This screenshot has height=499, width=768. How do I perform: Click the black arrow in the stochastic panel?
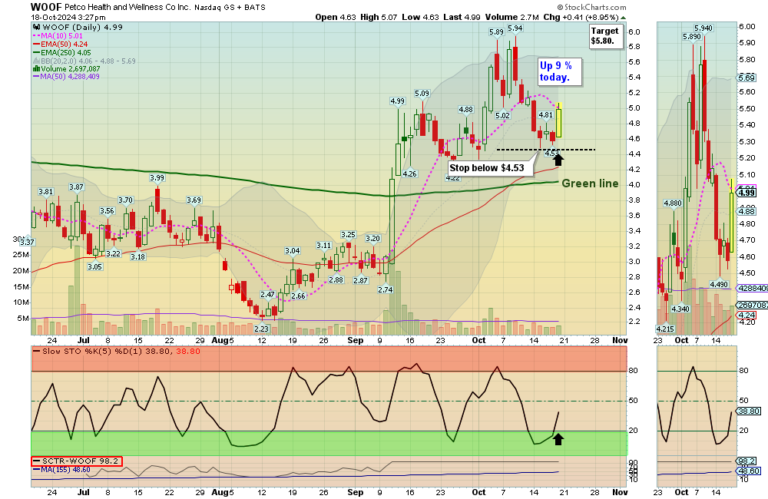[x=558, y=437]
